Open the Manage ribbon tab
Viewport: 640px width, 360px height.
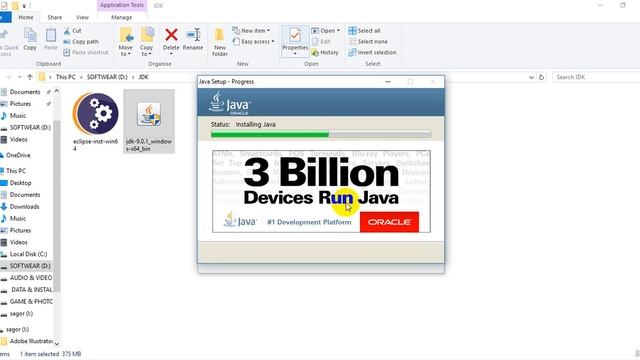121,17
